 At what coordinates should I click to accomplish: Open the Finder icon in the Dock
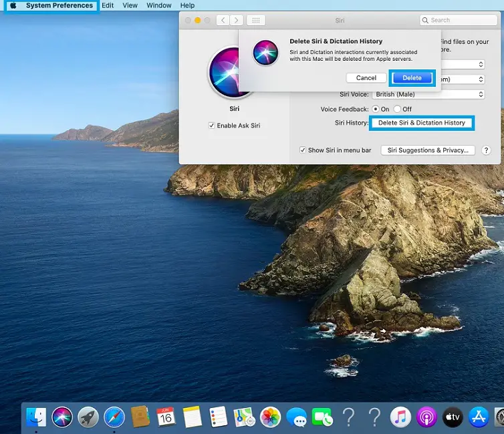[x=36, y=417]
